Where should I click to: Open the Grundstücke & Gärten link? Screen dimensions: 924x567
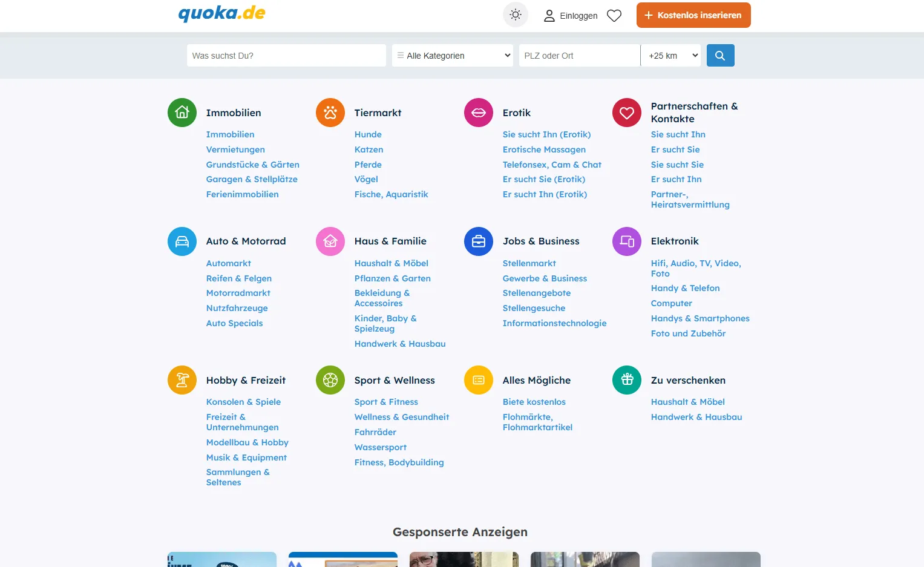[252, 165]
